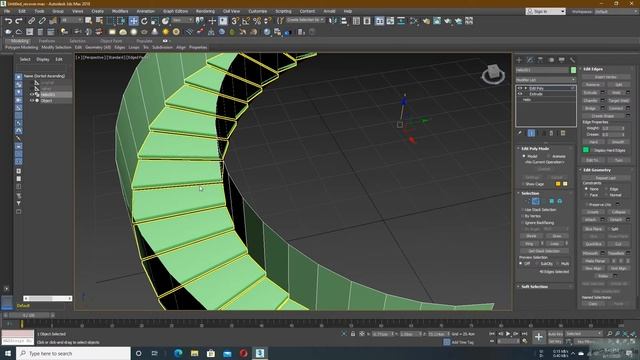The image size is (640, 360).
Task: Select SubObj preview selection radio
Action: (x=537, y=264)
